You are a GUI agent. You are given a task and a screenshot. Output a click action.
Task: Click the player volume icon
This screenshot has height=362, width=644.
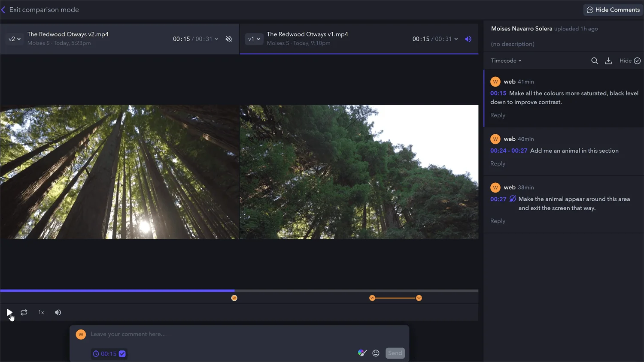pyautogui.click(x=58, y=313)
